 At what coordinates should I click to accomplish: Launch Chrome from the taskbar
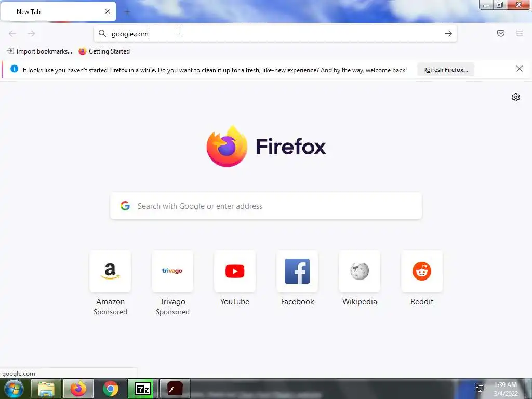pyautogui.click(x=111, y=389)
